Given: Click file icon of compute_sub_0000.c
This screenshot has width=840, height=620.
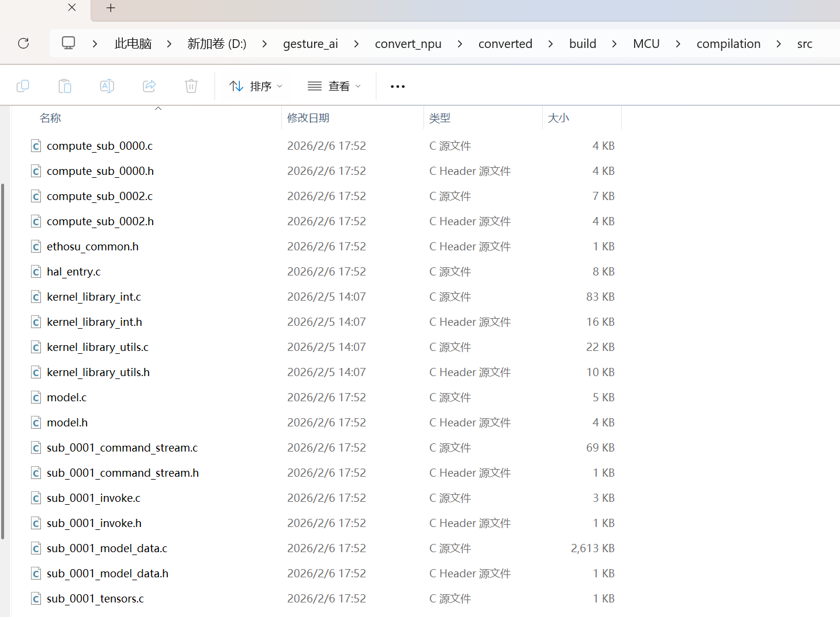Looking at the screenshot, I should click(36, 146).
